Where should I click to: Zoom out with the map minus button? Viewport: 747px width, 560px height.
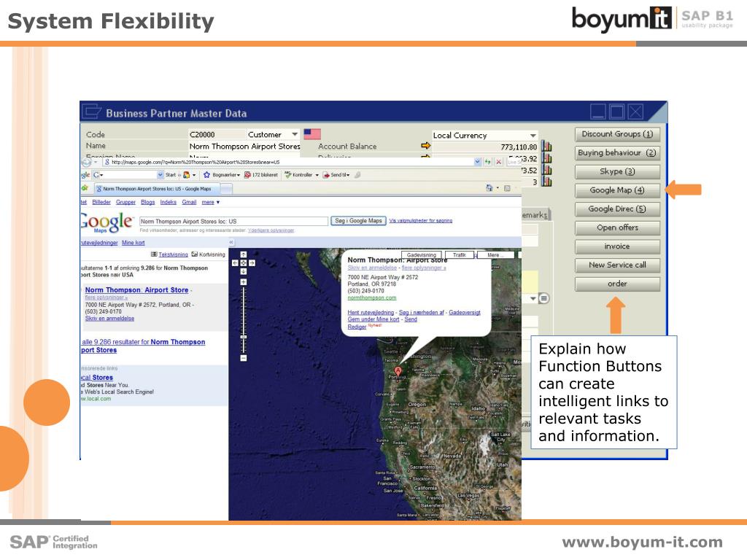(244, 357)
